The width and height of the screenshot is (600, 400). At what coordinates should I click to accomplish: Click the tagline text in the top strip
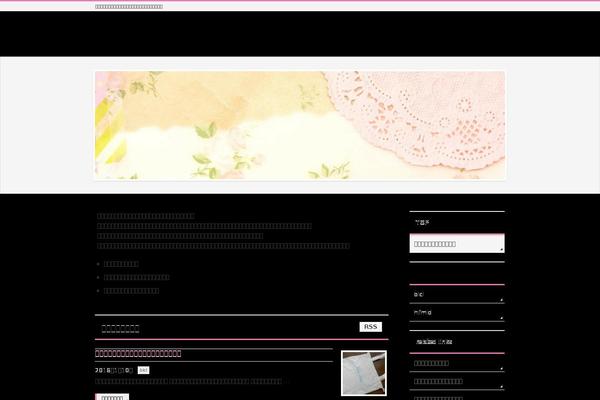click(129, 7)
